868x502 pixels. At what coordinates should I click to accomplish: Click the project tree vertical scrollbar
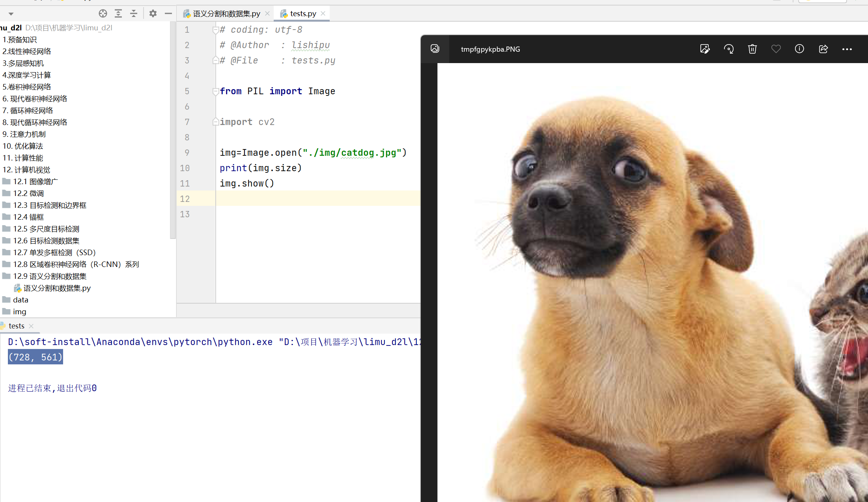pos(172,130)
